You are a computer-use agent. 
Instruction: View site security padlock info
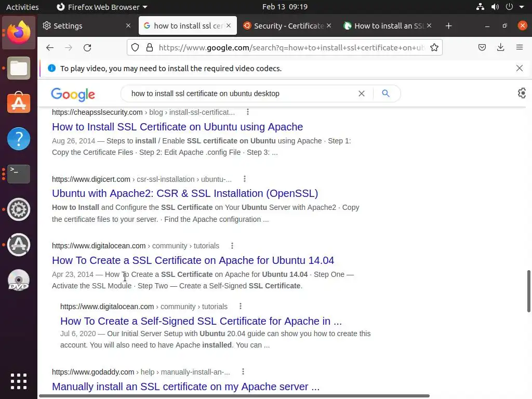coord(149,47)
